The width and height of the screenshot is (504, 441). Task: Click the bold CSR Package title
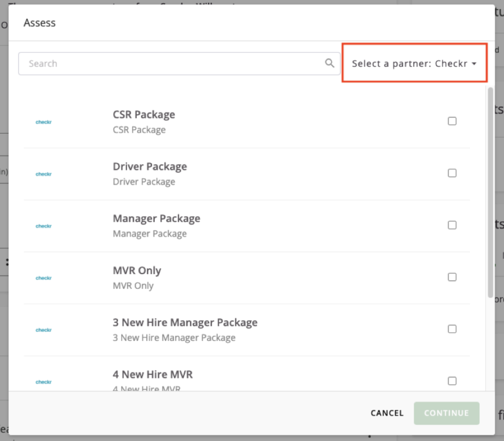(x=144, y=115)
